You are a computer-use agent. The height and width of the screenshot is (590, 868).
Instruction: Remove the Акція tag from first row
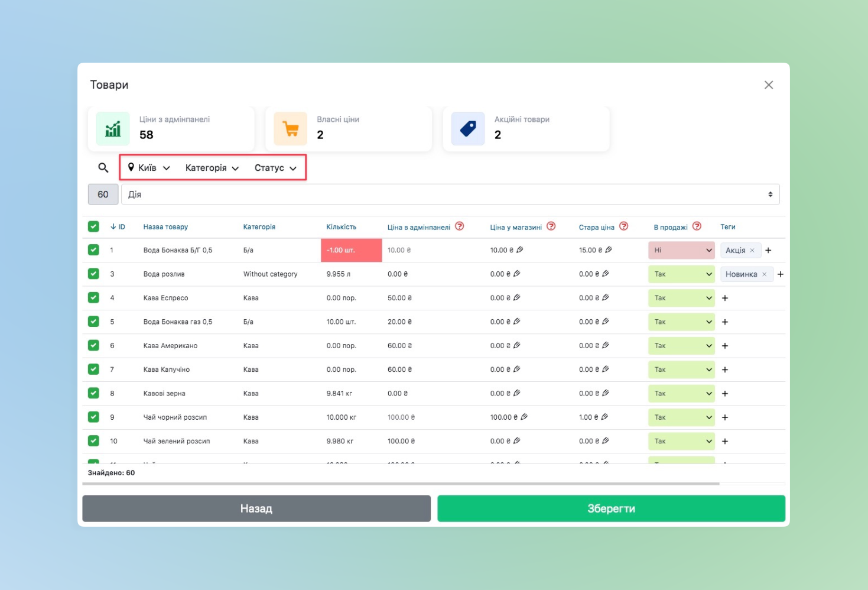[x=752, y=251]
